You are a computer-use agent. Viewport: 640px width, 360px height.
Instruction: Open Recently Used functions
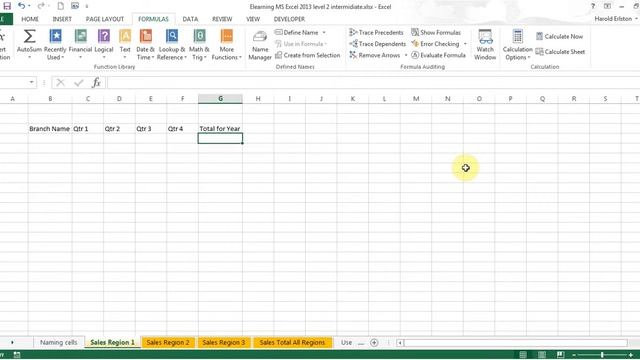[x=55, y=45]
